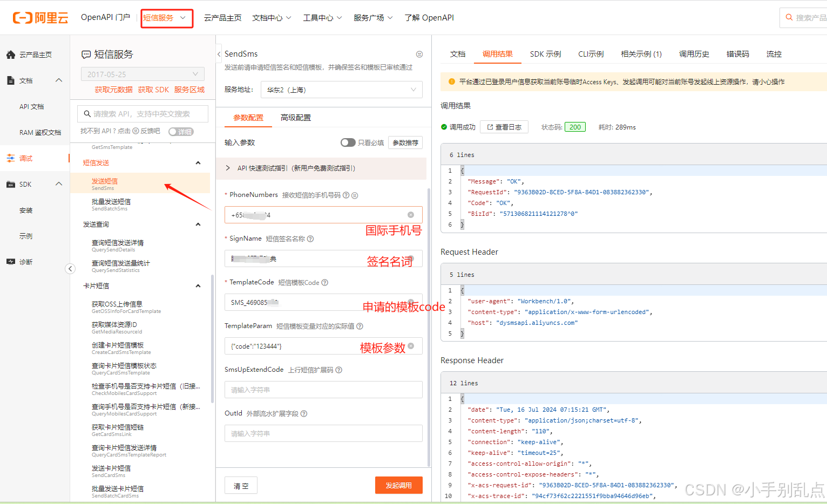827x504 pixels.
Task: Click the 清空 button
Action: [241, 486]
